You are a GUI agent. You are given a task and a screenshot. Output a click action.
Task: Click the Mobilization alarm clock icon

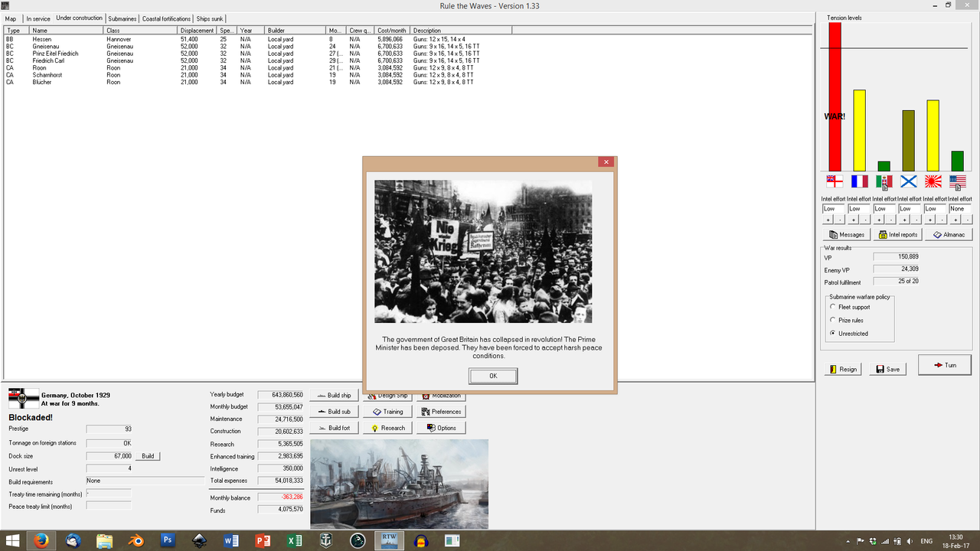click(x=426, y=395)
